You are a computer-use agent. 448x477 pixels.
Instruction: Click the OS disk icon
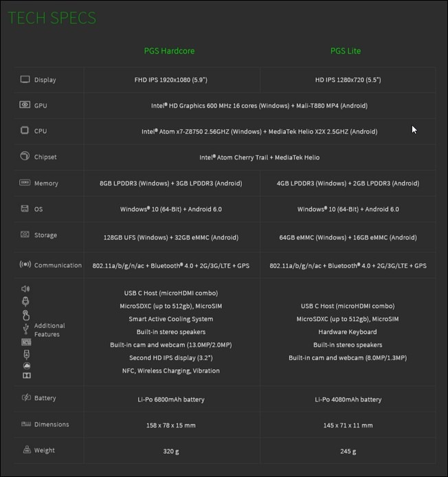click(25, 208)
